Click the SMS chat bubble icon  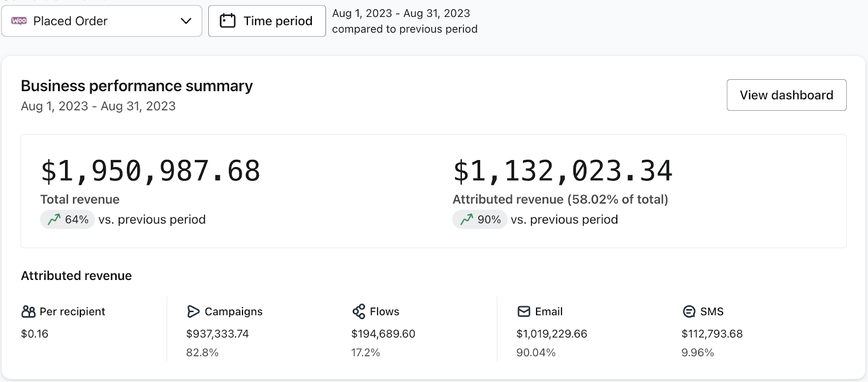click(688, 311)
